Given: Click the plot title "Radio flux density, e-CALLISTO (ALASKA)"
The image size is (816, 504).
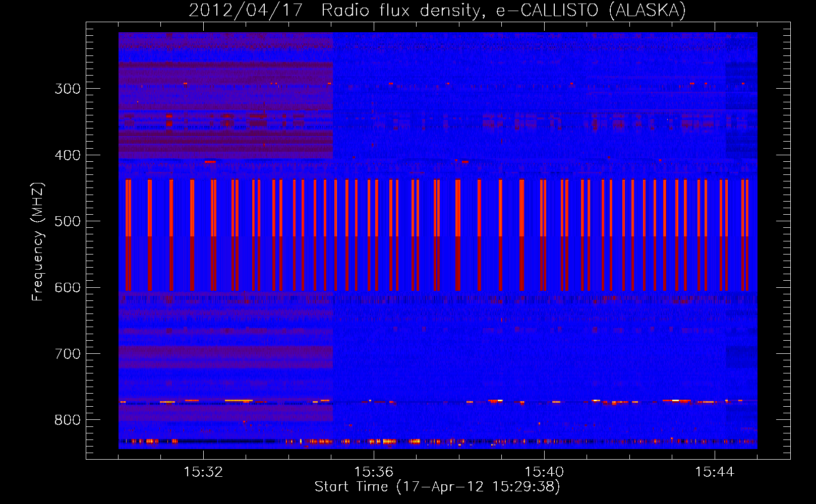Looking at the screenshot, I should (x=503, y=11).
